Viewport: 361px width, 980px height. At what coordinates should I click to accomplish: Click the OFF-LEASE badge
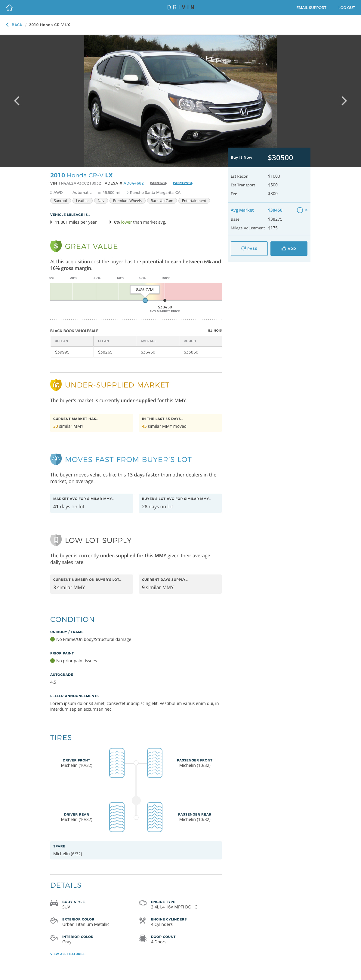[182, 183]
